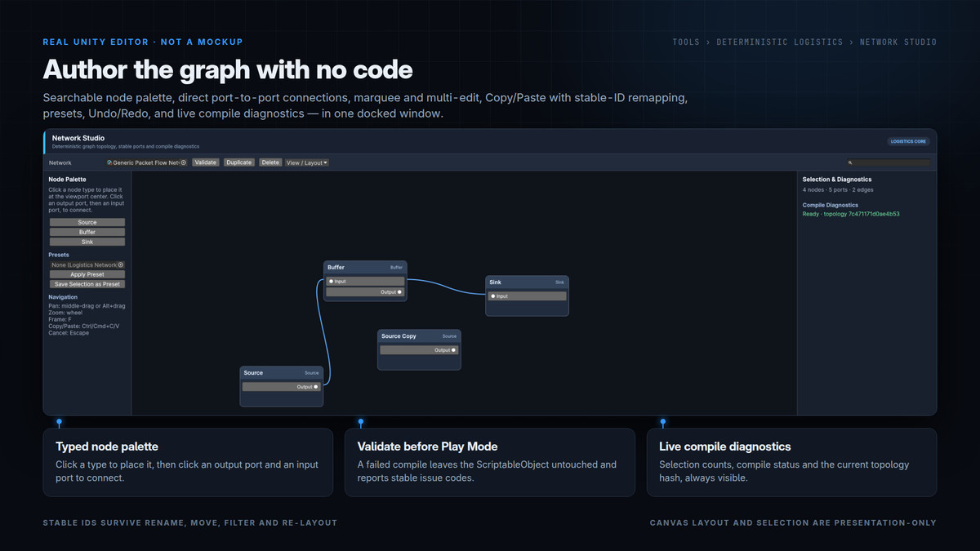Select the Source node title bar on canvas

(282, 373)
